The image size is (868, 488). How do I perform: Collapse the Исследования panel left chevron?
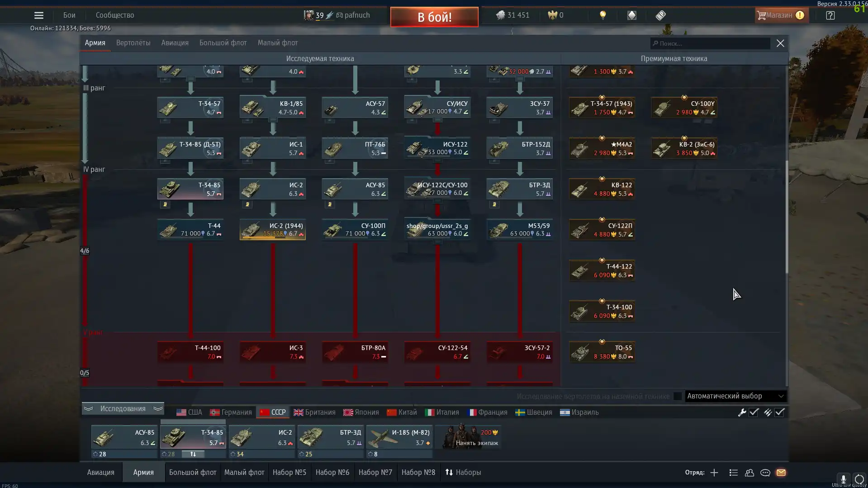pyautogui.click(x=88, y=409)
